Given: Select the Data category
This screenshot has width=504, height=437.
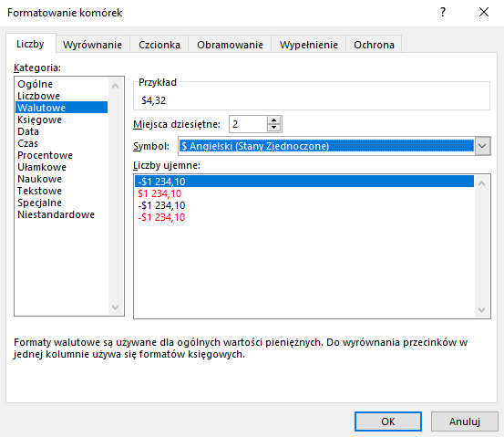Looking at the screenshot, I should point(28,131).
